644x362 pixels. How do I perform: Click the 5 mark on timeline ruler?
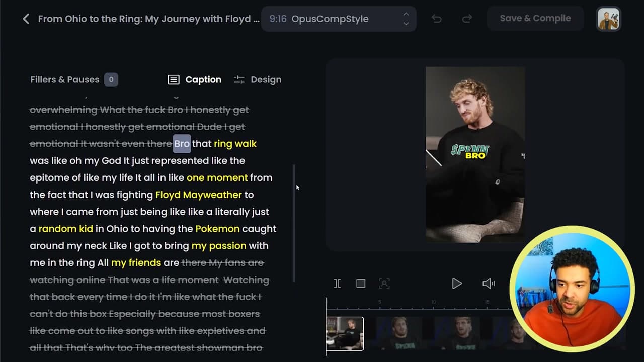[x=380, y=302]
